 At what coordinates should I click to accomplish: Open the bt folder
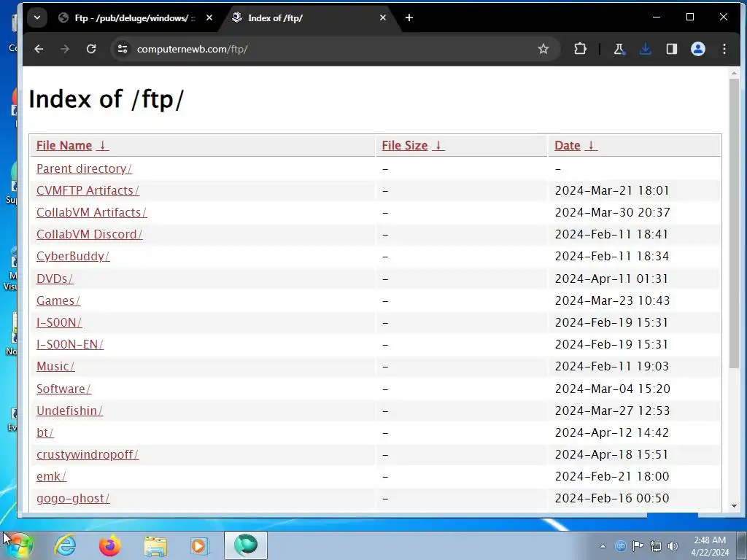(x=44, y=432)
